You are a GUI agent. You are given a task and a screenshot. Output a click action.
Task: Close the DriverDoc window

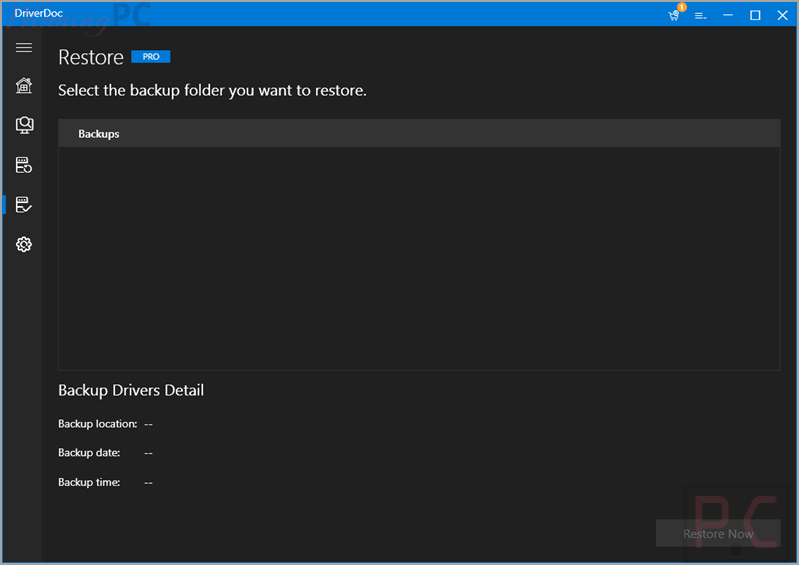click(782, 15)
